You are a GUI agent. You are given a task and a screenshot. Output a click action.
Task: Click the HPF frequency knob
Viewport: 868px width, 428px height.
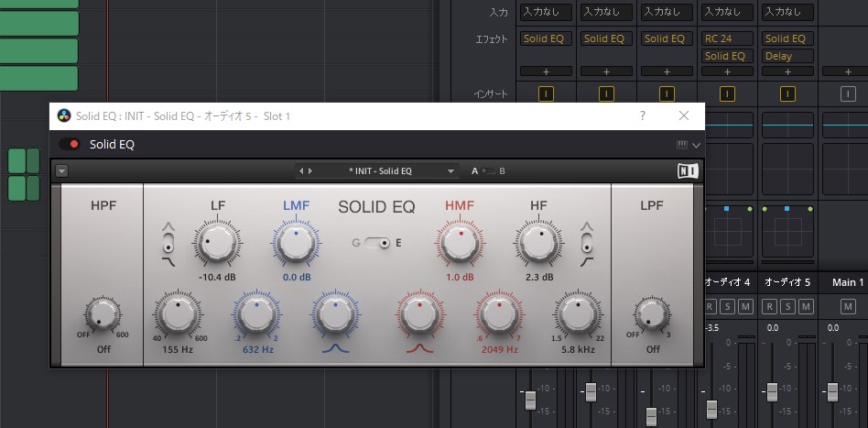click(x=103, y=313)
